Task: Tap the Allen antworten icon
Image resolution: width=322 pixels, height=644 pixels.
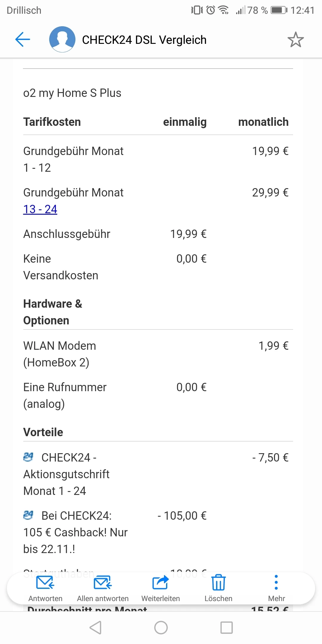Action: (103, 583)
